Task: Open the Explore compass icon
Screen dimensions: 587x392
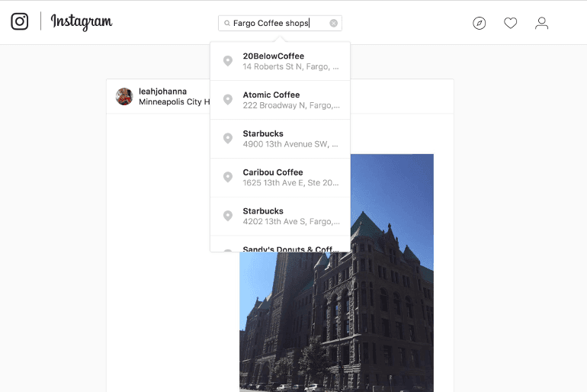Action: (479, 23)
